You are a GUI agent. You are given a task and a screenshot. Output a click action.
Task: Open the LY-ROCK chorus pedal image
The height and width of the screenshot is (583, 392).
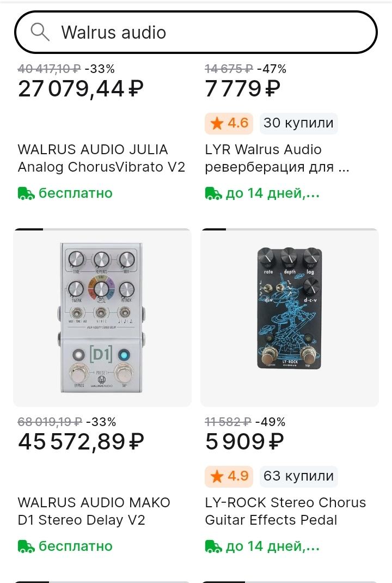pos(290,318)
